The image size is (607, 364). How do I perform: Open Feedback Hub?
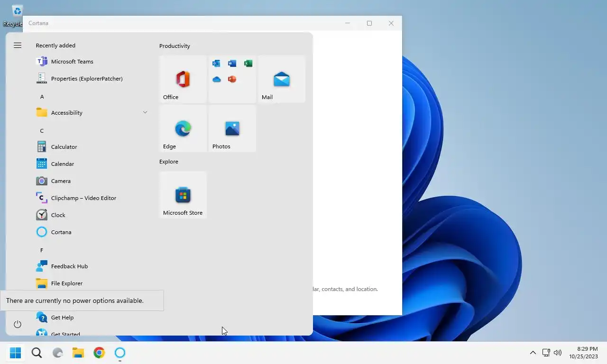[92, 266]
